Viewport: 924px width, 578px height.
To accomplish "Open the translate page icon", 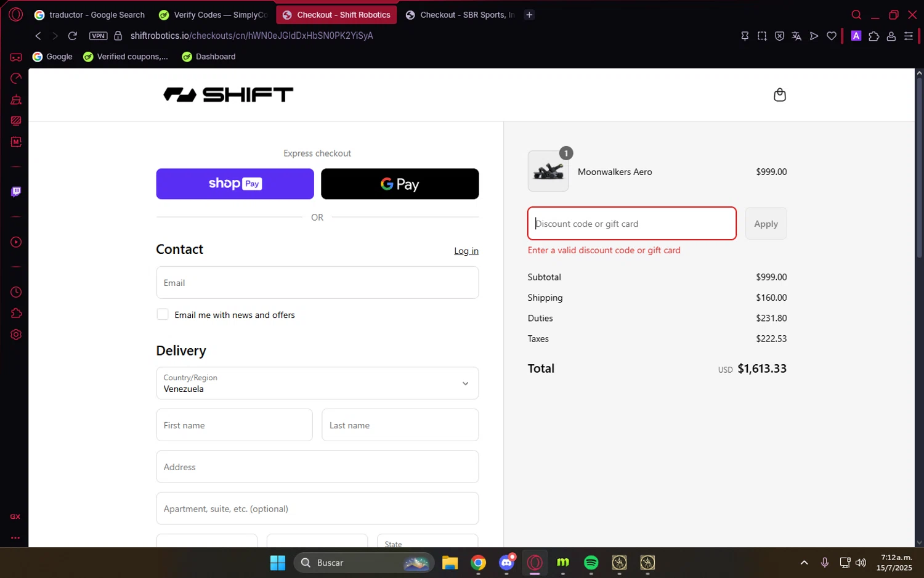I will pos(796,36).
